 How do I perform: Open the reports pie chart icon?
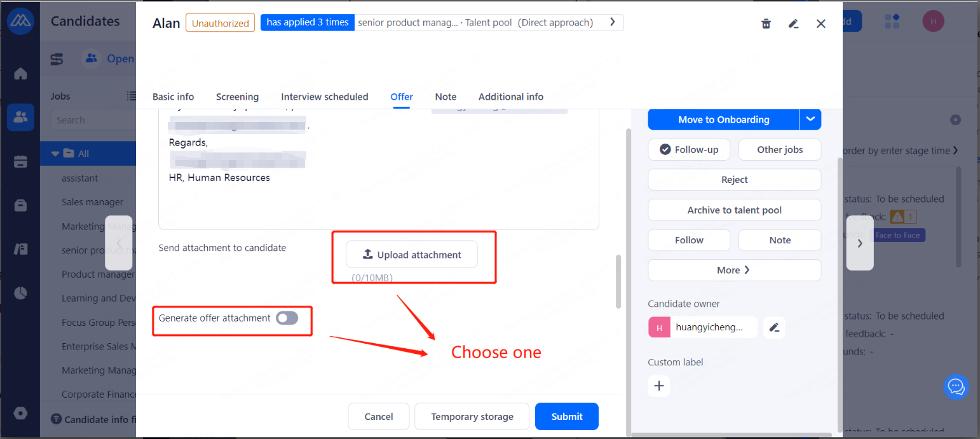[x=20, y=293]
